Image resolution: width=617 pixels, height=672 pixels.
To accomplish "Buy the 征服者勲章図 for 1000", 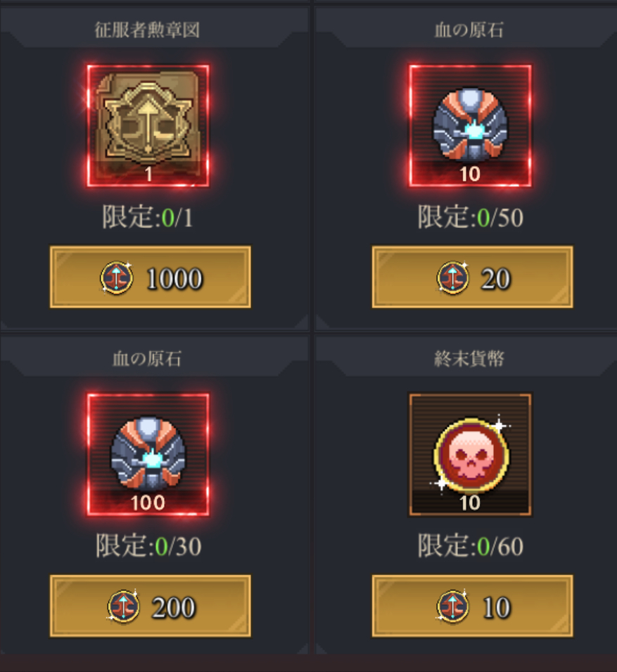I will click(151, 277).
